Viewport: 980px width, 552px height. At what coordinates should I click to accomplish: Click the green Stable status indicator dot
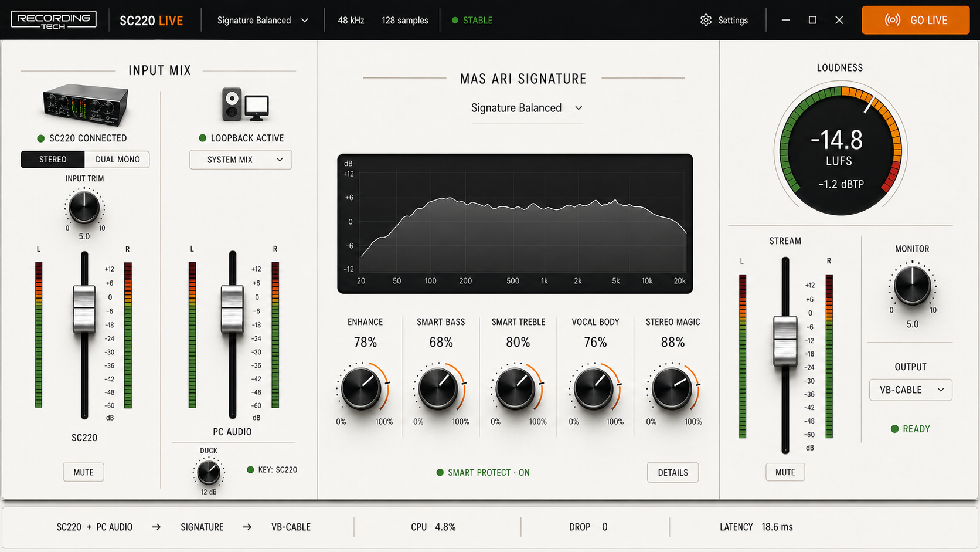point(455,20)
